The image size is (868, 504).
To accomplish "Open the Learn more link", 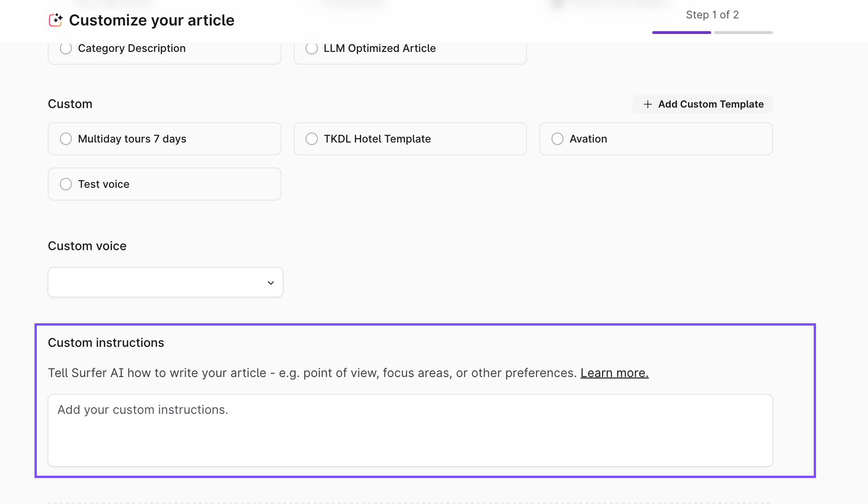I will (614, 373).
